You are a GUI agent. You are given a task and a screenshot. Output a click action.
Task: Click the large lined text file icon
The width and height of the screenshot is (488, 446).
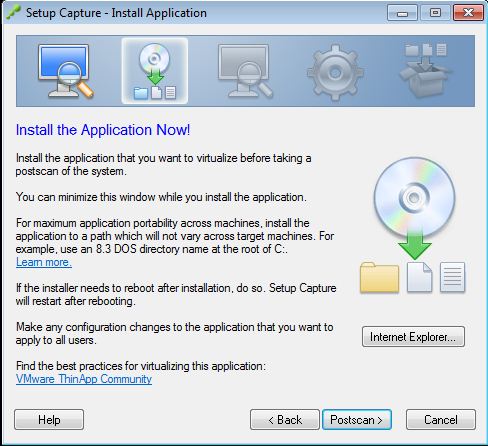(x=452, y=277)
